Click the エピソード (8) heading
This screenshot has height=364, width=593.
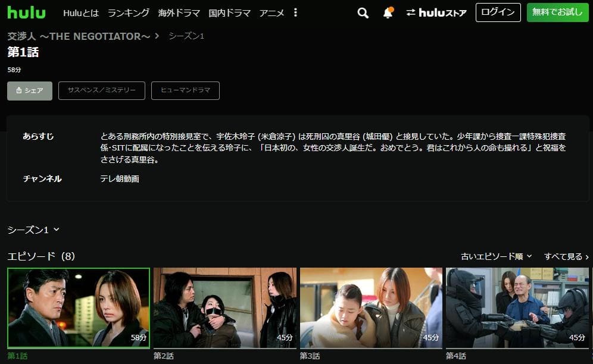[41, 256]
